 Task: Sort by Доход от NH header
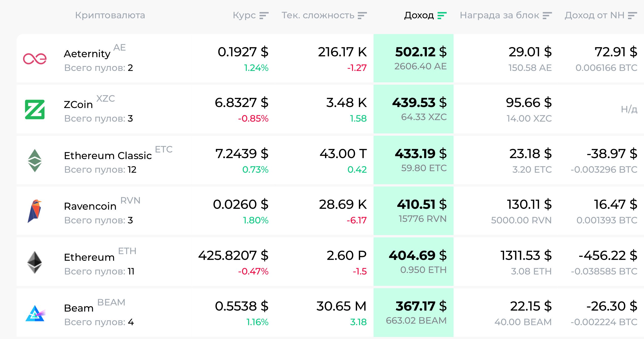(x=594, y=15)
